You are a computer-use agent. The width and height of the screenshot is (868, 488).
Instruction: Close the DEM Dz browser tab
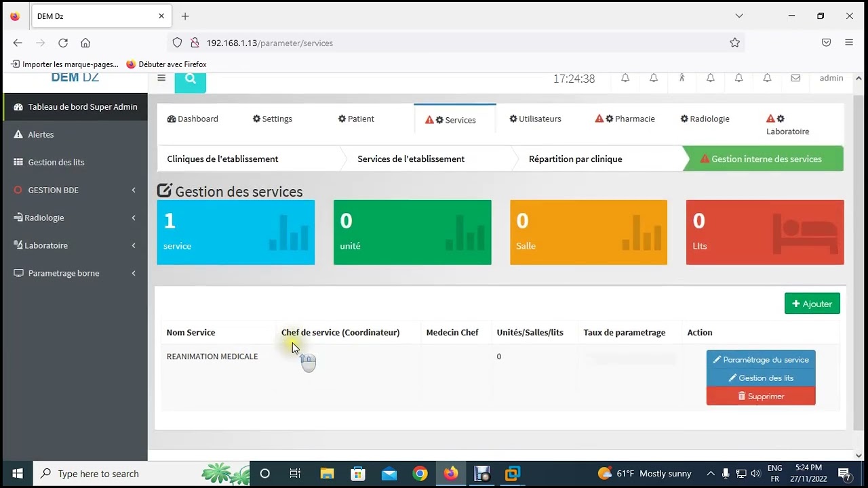[161, 16]
